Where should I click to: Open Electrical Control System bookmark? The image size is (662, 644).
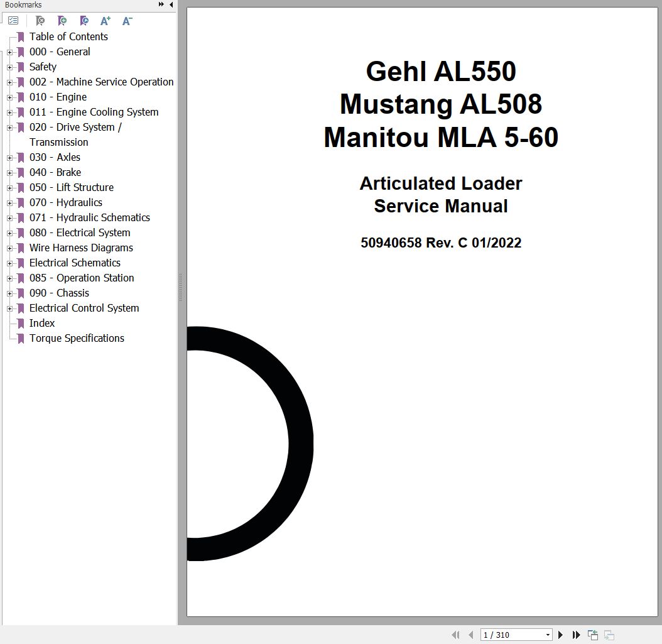pyautogui.click(x=84, y=308)
